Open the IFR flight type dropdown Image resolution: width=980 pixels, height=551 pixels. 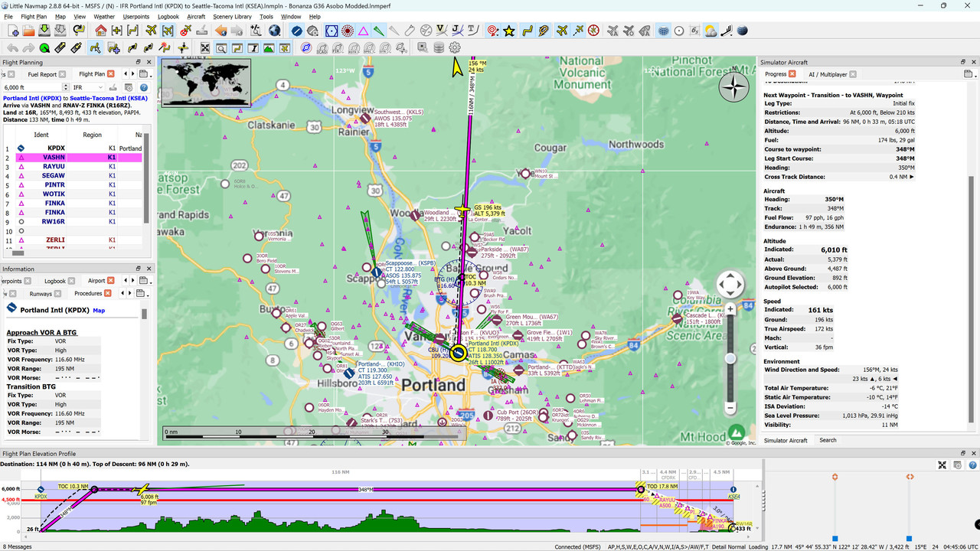coord(88,87)
